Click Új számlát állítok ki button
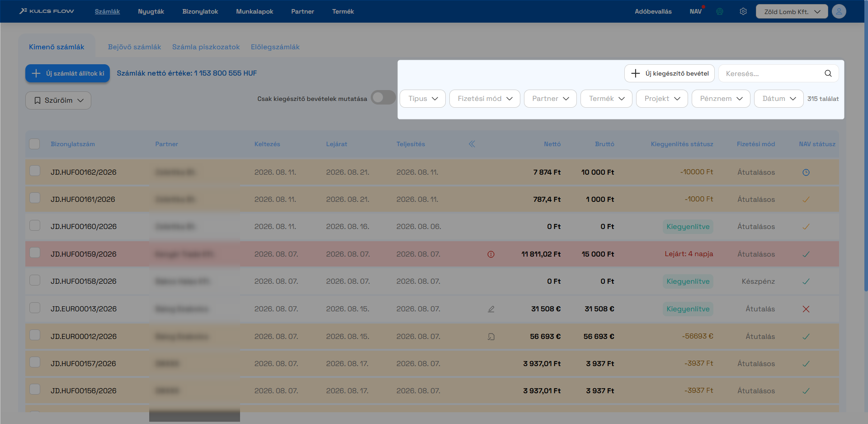This screenshot has height=424, width=868. pyautogui.click(x=67, y=73)
